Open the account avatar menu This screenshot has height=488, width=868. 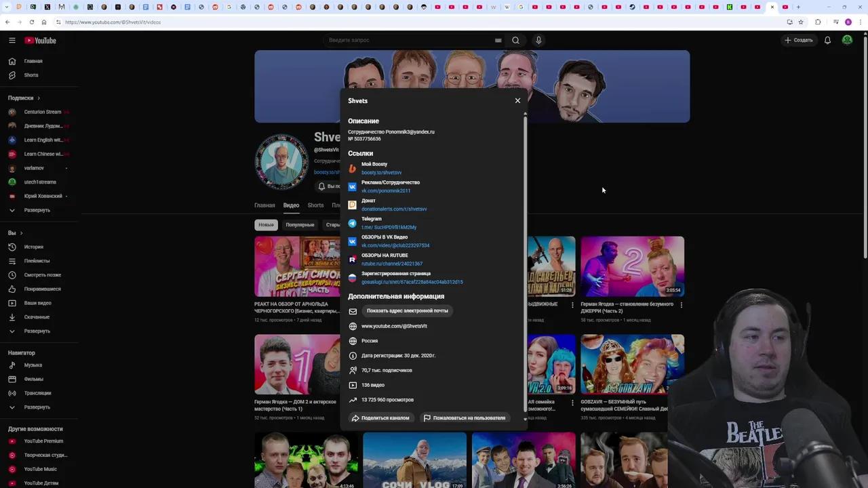(x=847, y=40)
